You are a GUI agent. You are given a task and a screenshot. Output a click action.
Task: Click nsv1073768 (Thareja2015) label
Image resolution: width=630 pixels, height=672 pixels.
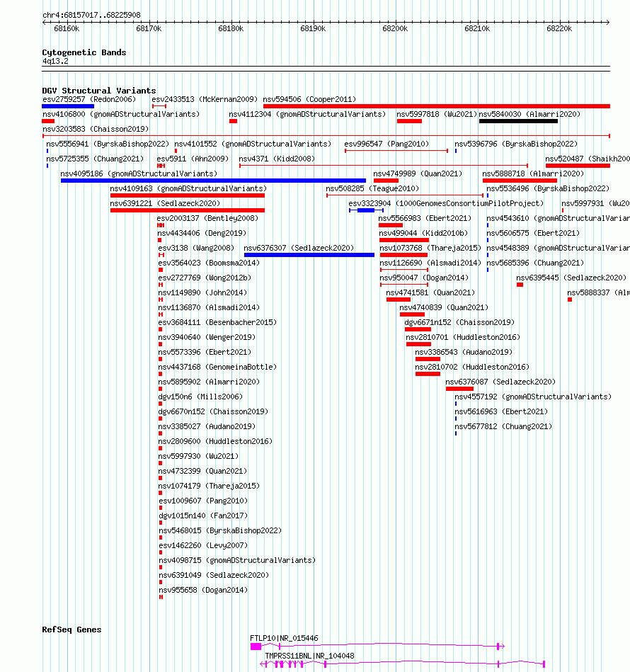tap(430, 248)
